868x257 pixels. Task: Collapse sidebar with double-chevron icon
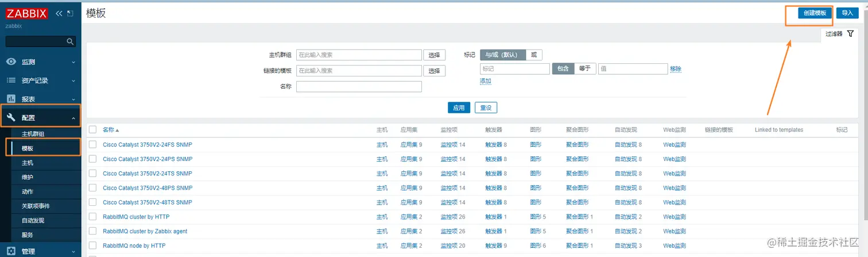click(59, 13)
